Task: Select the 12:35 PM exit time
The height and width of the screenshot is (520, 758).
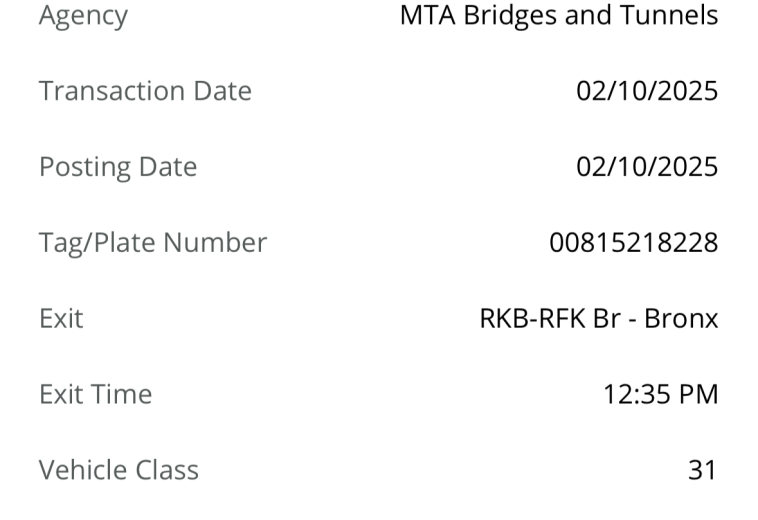Action: tap(661, 394)
